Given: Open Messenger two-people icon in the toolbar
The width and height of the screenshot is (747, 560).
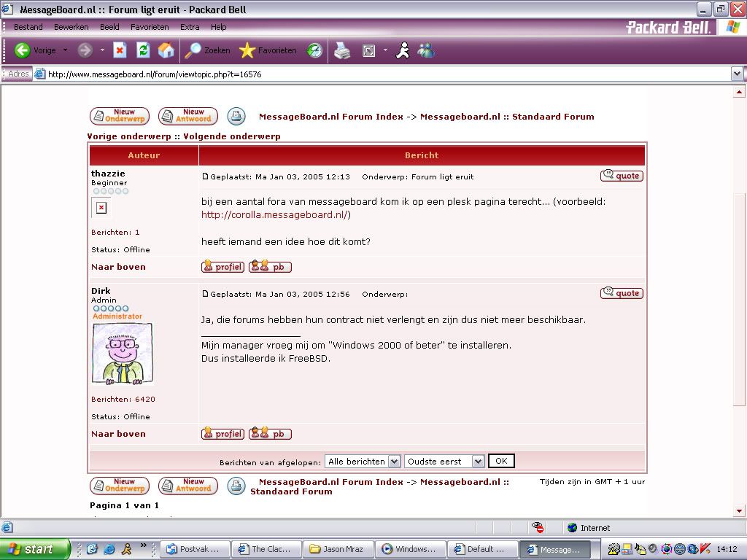Looking at the screenshot, I should (426, 50).
